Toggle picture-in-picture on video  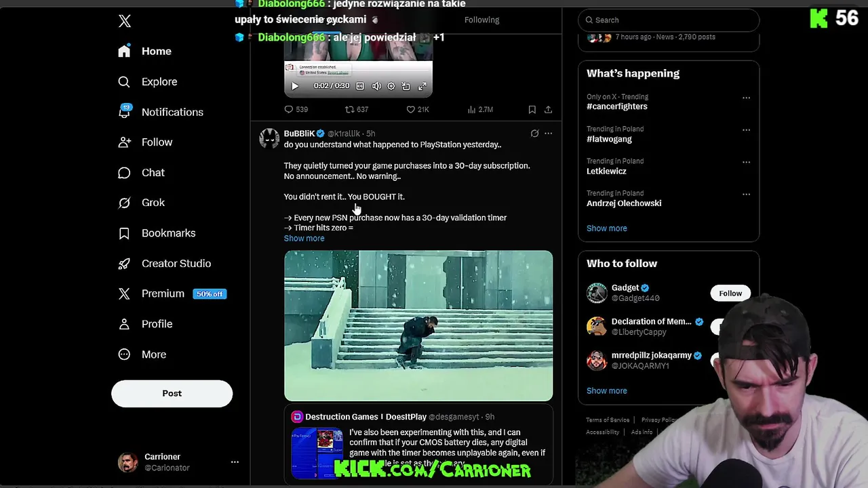tap(406, 86)
